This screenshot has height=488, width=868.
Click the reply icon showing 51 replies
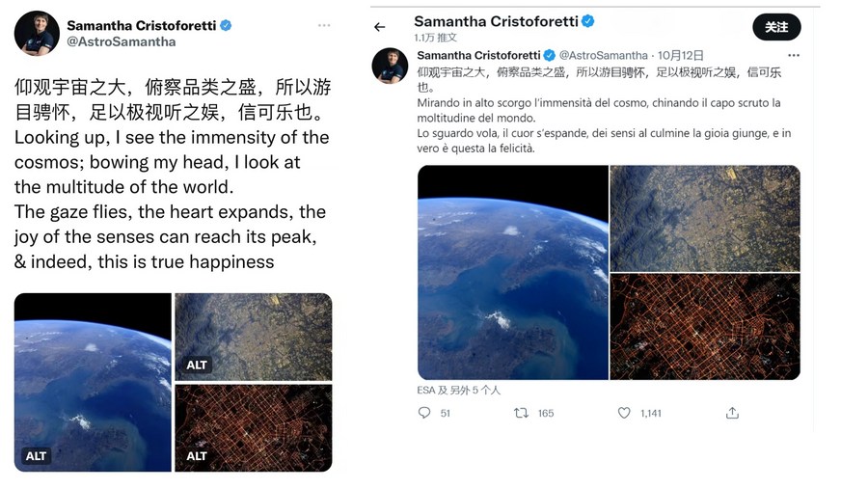[x=424, y=413]
